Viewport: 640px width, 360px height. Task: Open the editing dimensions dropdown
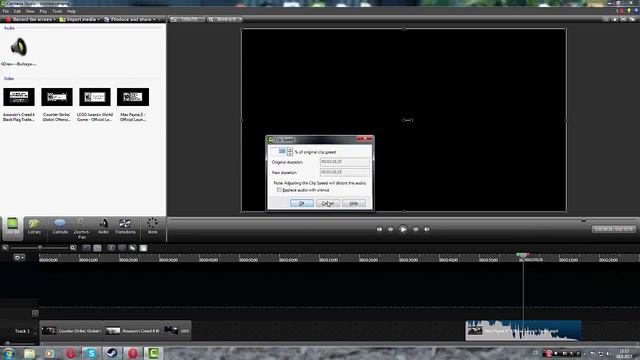click(x=187, y=19)
